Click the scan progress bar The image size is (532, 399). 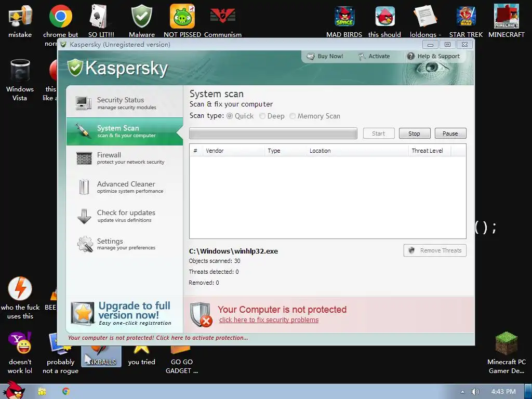[x=273, y=134]
